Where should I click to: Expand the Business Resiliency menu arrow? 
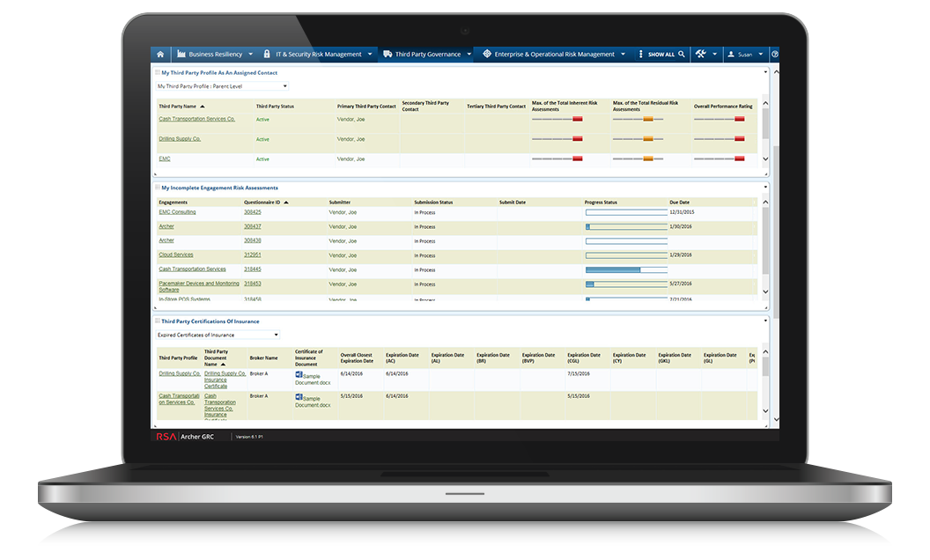click(250, 54)
